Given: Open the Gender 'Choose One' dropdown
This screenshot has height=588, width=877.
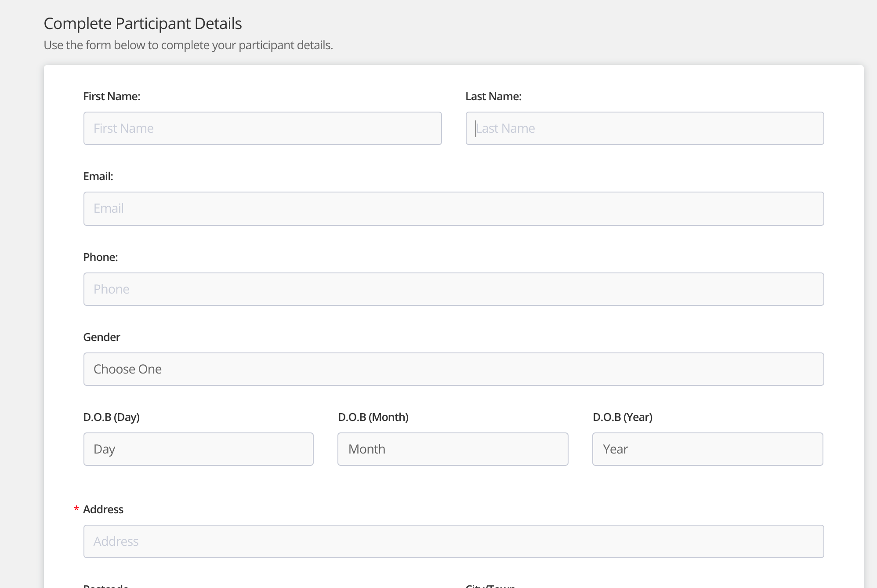Looking at the screenshot, I should tap(453, 369).
